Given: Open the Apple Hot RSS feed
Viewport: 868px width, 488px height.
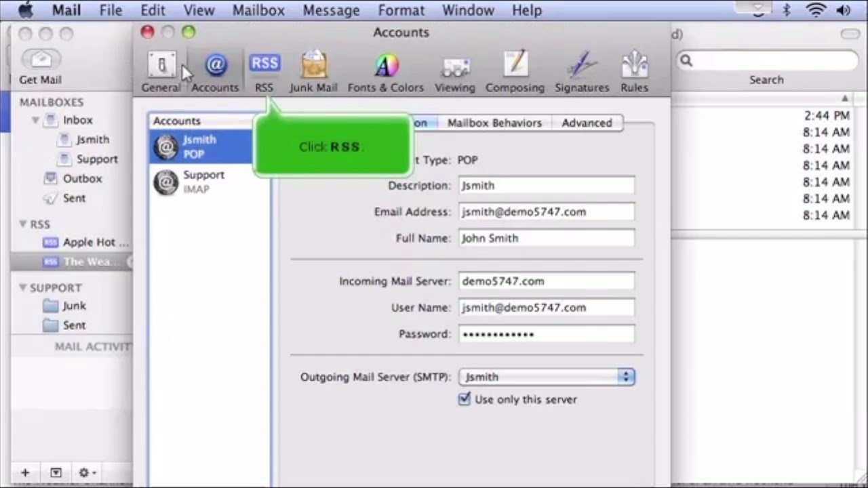Looking at the screenshot, I should click(85, 242).
